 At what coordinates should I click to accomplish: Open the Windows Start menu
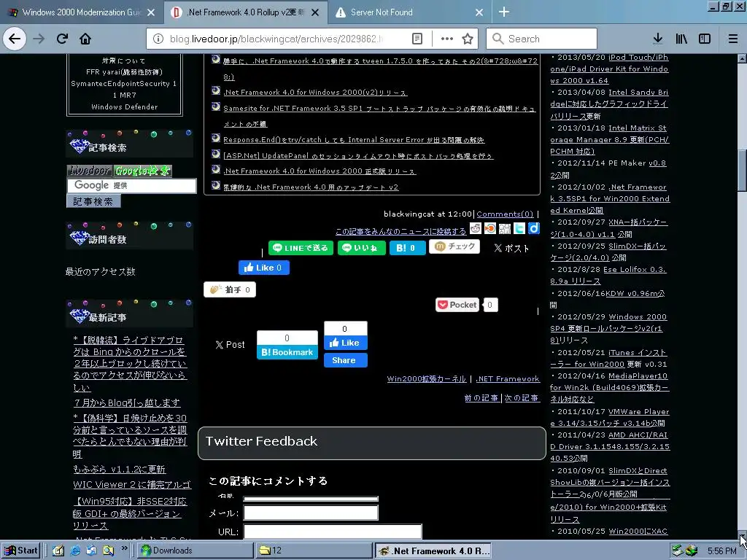[x=21, y=551]
